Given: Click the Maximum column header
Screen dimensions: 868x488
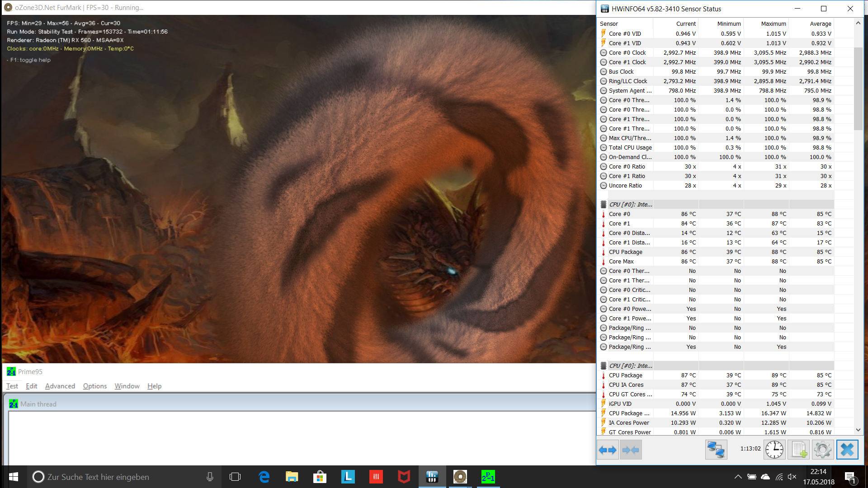Looking at the screenshot, I should pos(766,23).
